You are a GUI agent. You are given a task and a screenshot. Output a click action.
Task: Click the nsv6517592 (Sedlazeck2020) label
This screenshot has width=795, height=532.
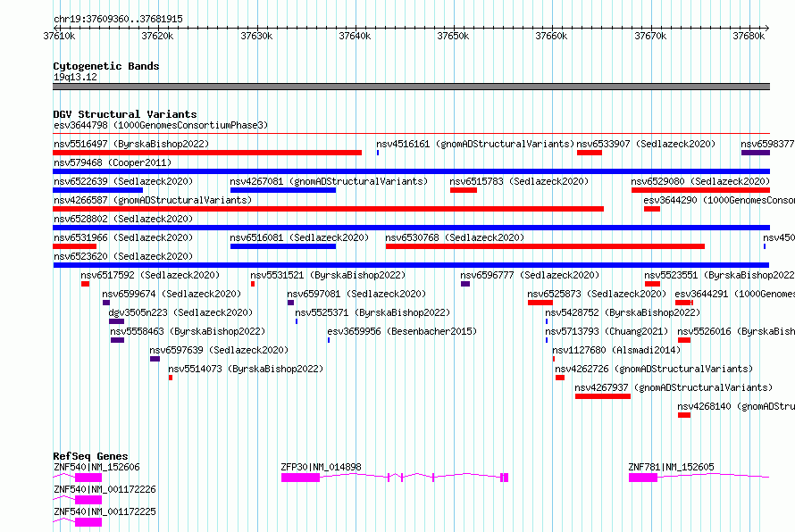pos(150,275)
